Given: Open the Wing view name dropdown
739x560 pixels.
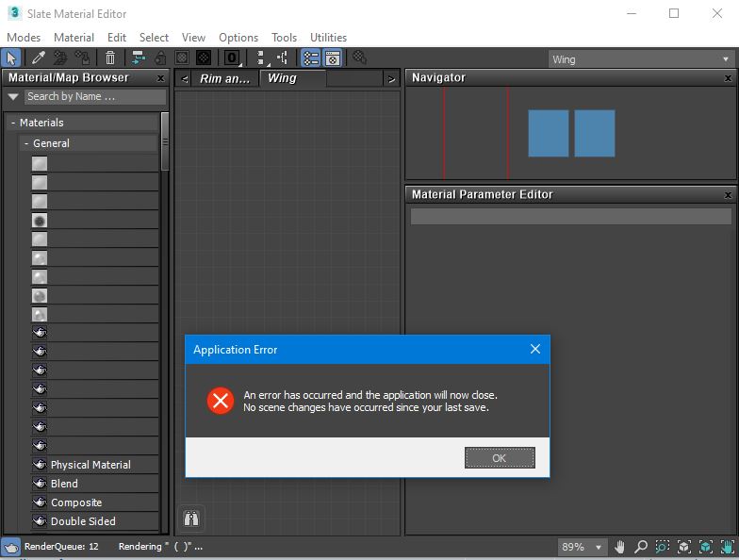Looking at the screenshot, I should [x=641, y=59].
